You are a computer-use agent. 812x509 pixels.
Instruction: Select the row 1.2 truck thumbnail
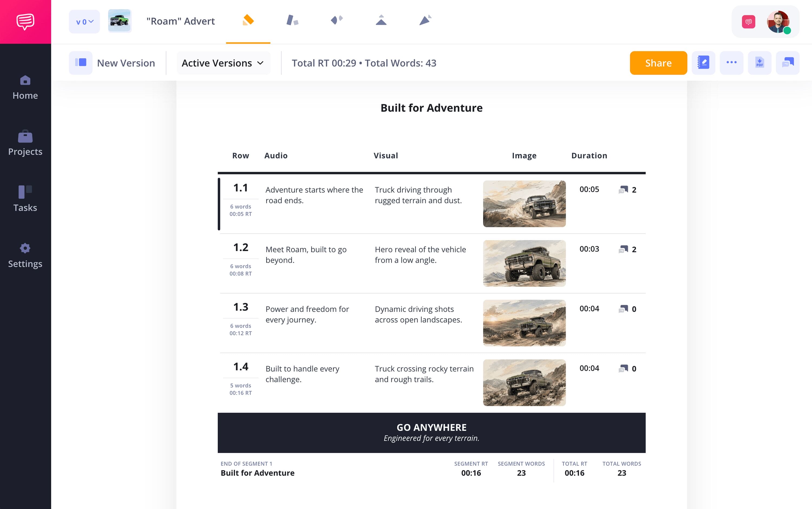click(524, 263)
